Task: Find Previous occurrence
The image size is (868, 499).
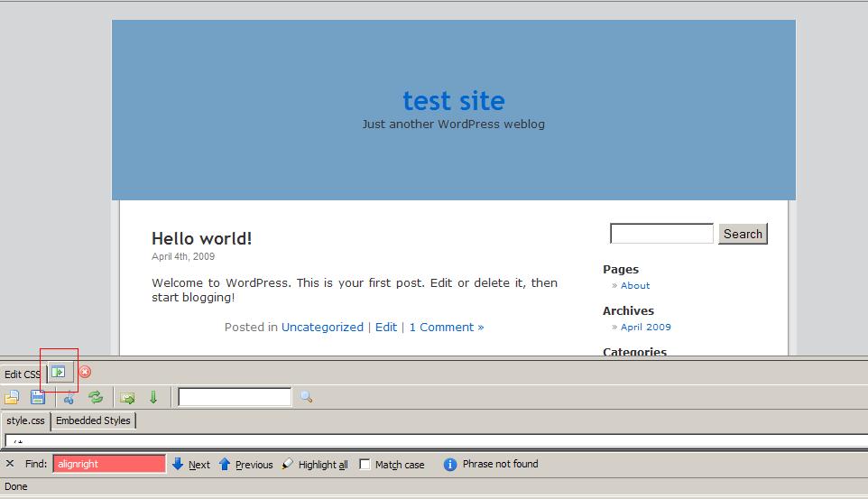Action: coord(245,465)
